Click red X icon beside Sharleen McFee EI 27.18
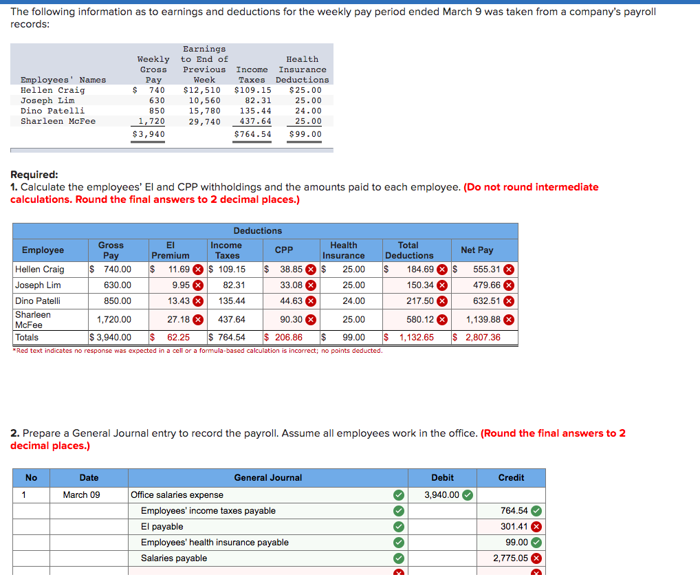This screenshot has width=700, height=588. (198, 320)
